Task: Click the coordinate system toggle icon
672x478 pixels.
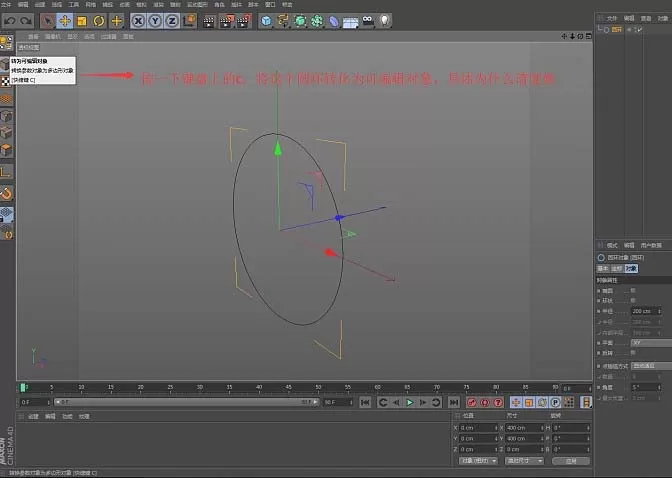Action: pyautogui.click(x=189, y=21)
